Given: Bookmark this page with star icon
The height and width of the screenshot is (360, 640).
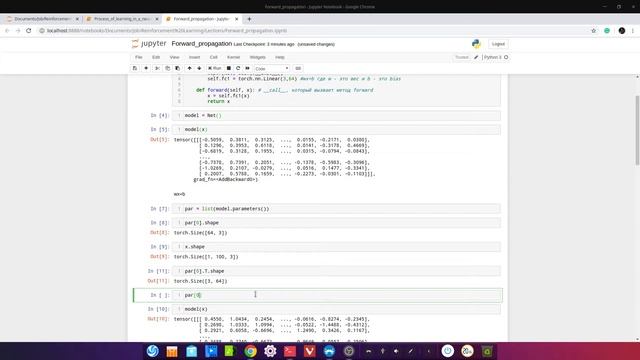Looking at the screenshot, I should (x=593, y=31).
